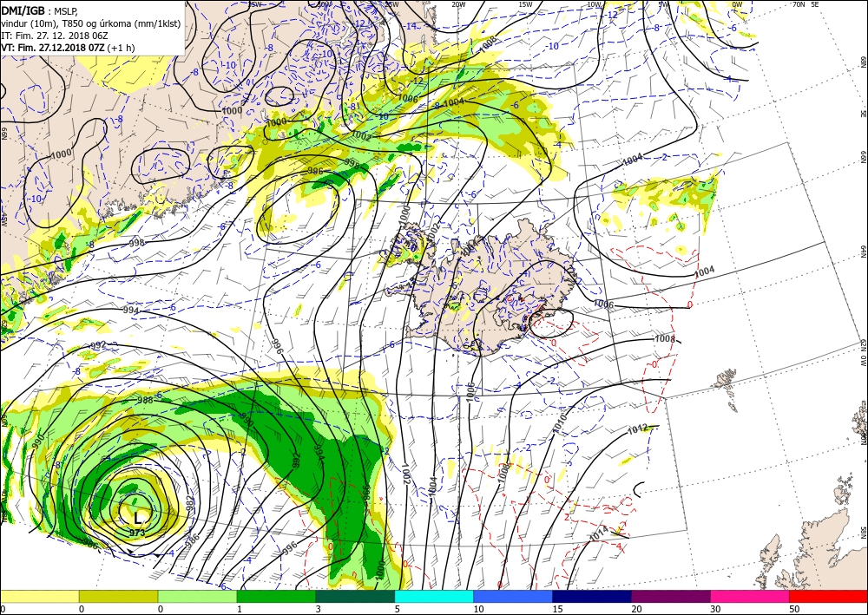The height and width of the screenshot is (615, 868).
Task: Click the '1012' isobar label
Action: pyautogui.click(x=637, y=429)
